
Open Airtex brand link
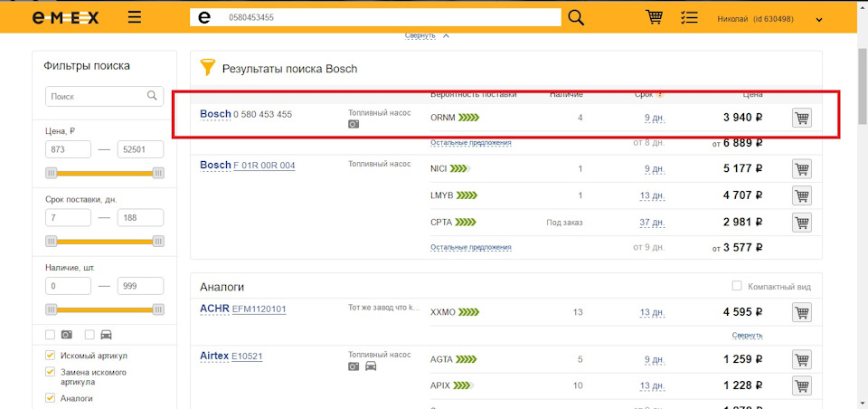214,356
